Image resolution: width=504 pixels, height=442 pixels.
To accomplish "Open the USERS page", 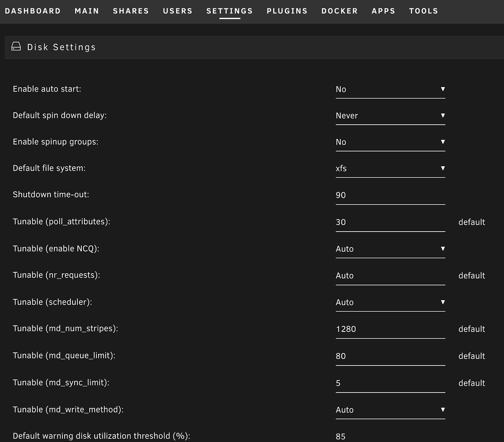I will (178, 11).
